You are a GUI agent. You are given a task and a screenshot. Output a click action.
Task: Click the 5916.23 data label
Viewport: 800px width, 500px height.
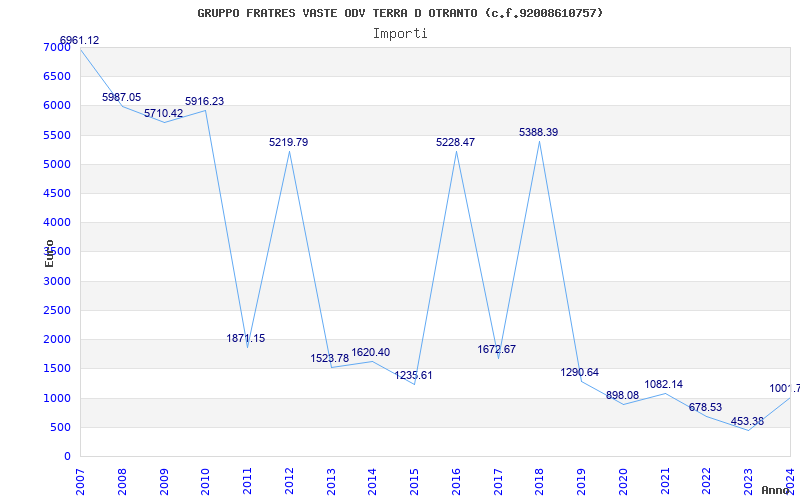[x=205, y=102]
